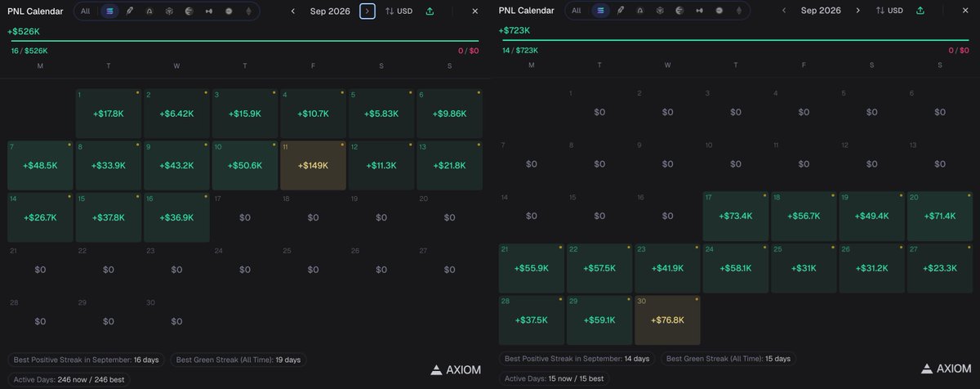The width and height of the screenshot is (980, 389).
Task: Select Ethereum chain icon in $723K calendar
Action: pos(738,11)
